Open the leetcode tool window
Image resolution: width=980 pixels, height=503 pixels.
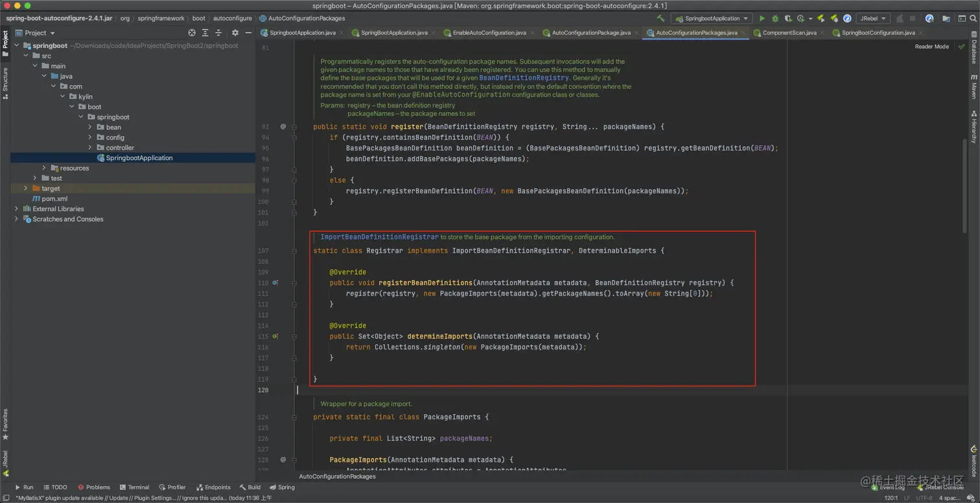(x=974, y=460)
